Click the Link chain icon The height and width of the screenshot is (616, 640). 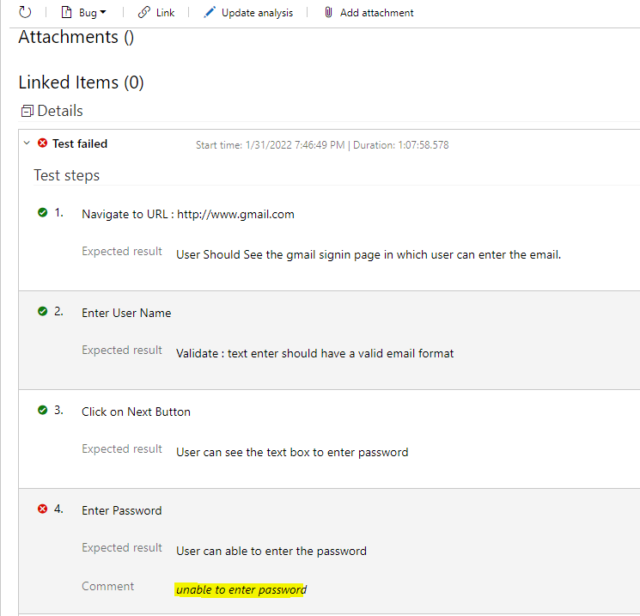click(x=144, y=12)
